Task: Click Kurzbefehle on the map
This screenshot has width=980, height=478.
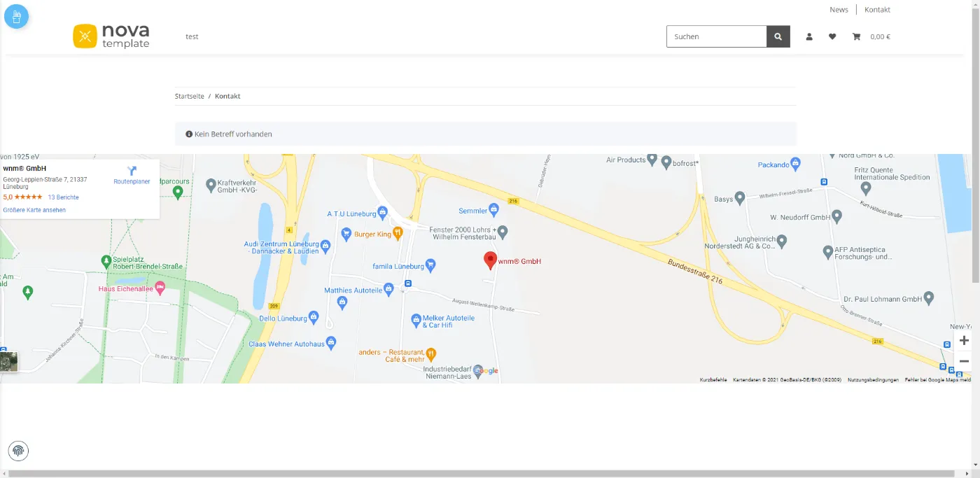Action: tap(713, 380)
